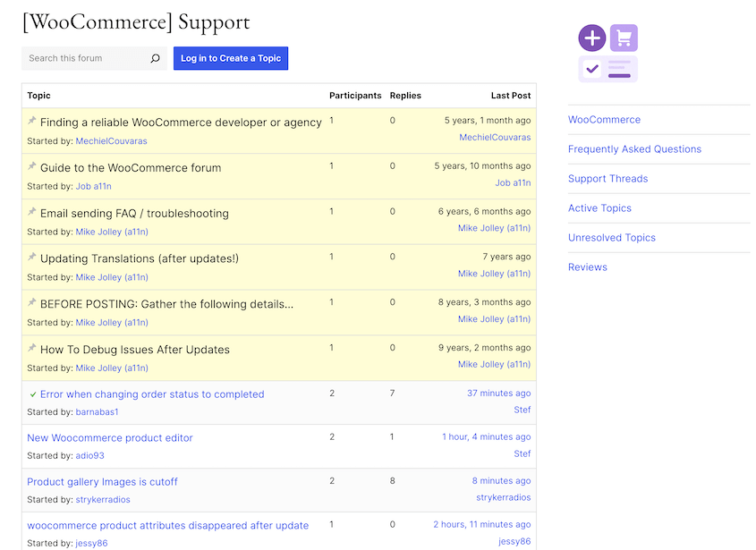Click Log in to Create a Topic button

[231, 58]
